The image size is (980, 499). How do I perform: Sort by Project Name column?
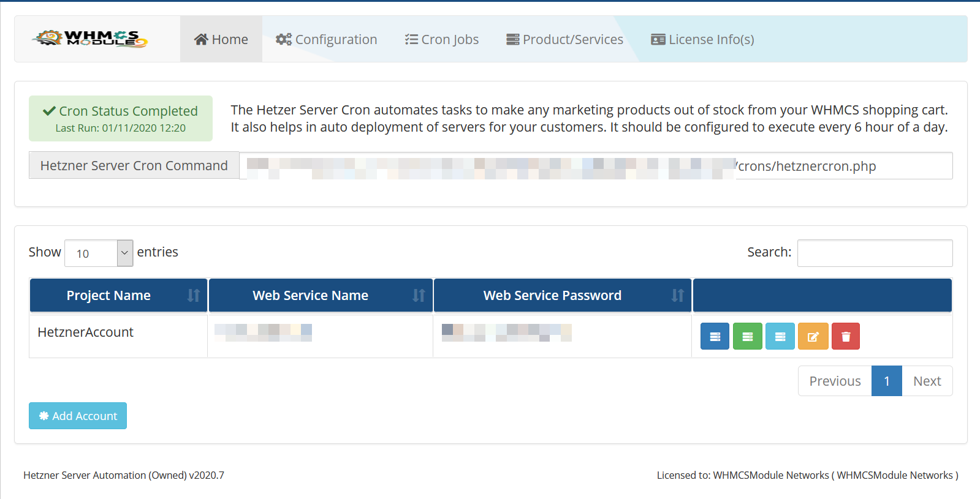click(x=119, y=295)
